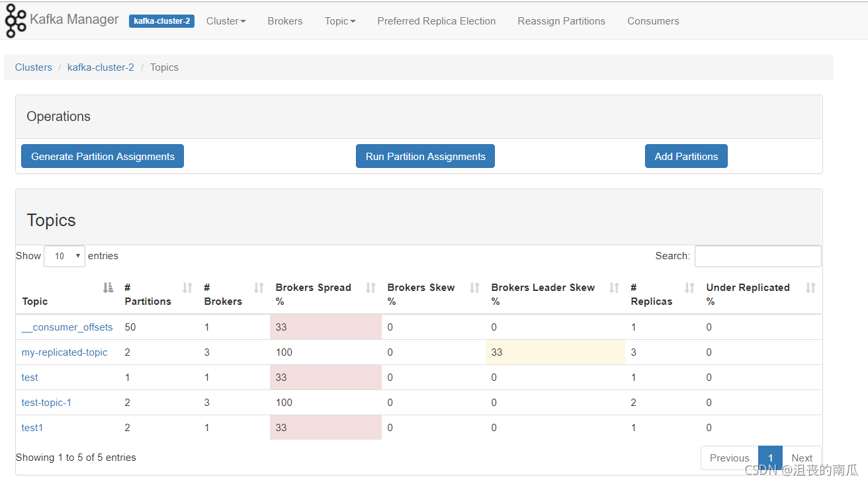The height and width of the screenshot is (482, 868).
Task: Open the Show entries count dropdown
Action: click(64, 256)
